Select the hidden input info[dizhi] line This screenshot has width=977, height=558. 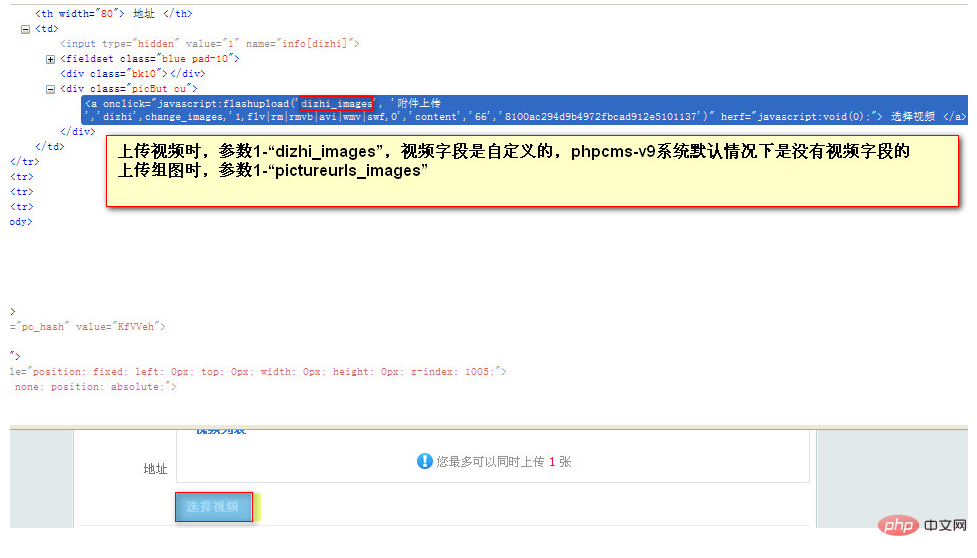pos(210,44)
